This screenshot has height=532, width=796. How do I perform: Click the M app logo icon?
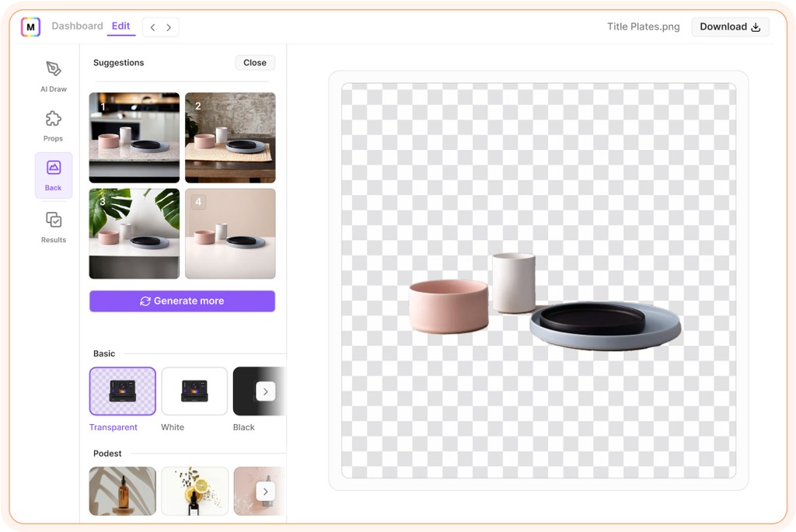tap(30, 27)
